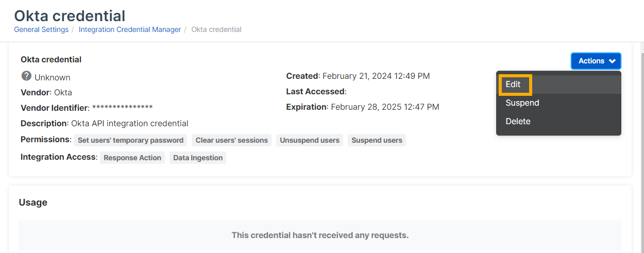The height and width of the screenshot is (253, 644).
Task: Click the Suspend users permission tag
Action: [x=377, y=140]
